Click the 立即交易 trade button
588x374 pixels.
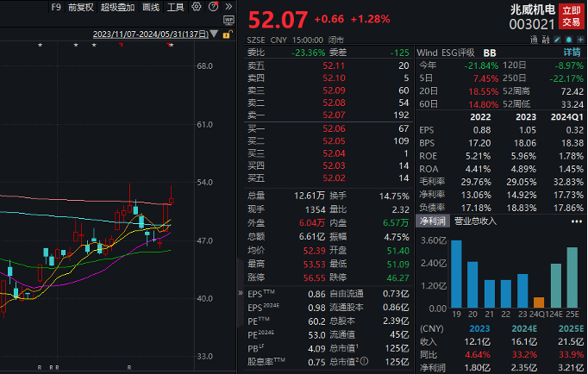(571, 16)
